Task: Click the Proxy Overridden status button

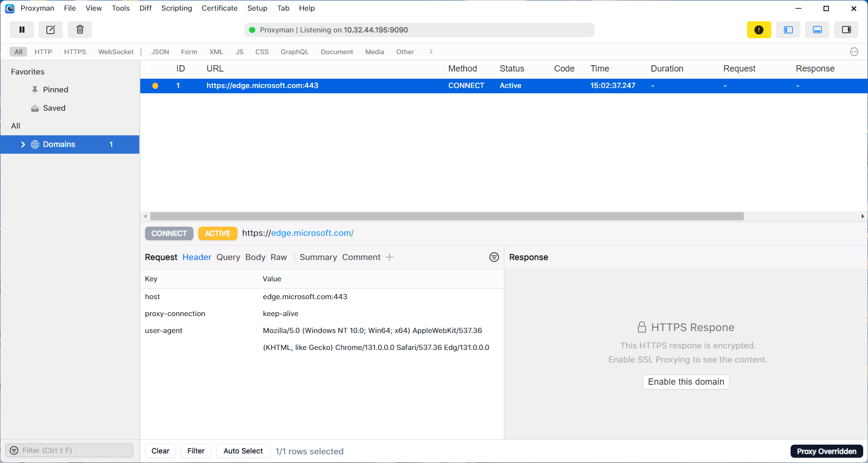Action: pyautogui.click(x=826, y=451)
